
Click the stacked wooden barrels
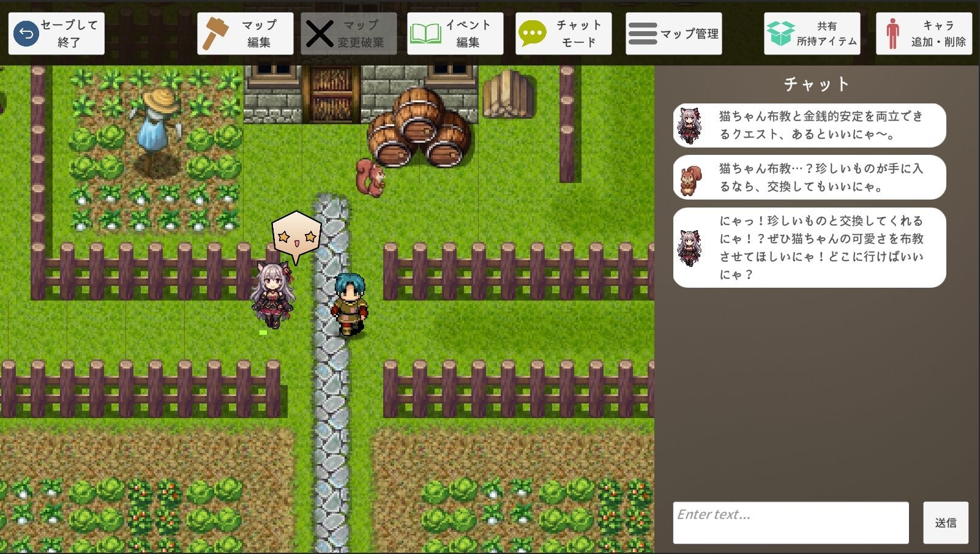[x=419, y=127]
